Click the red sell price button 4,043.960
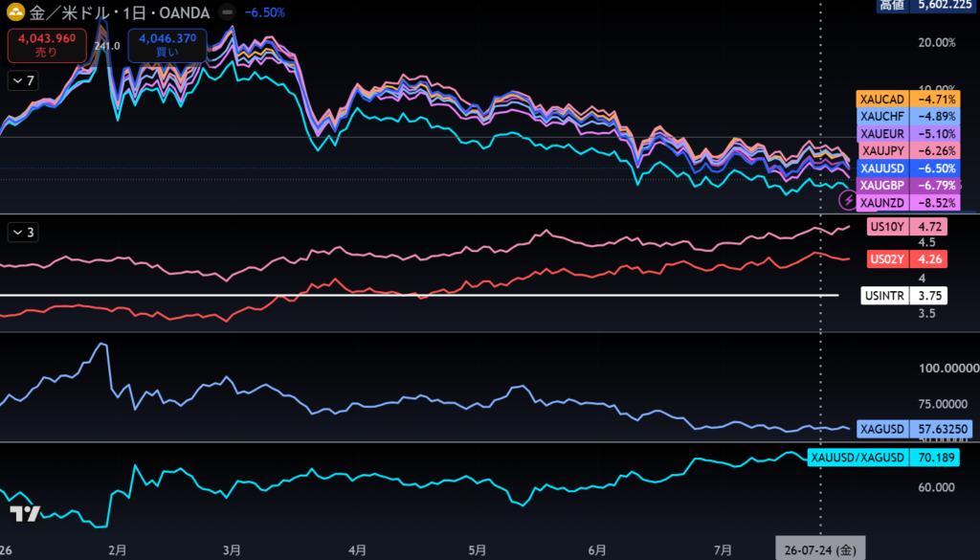The width and height of the screenshot is (980, 560). 47,46
